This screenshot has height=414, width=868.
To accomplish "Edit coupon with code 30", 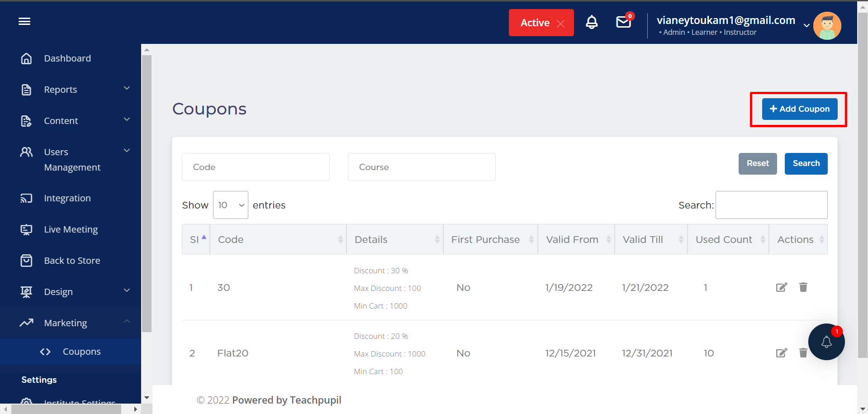I will 781,287.
